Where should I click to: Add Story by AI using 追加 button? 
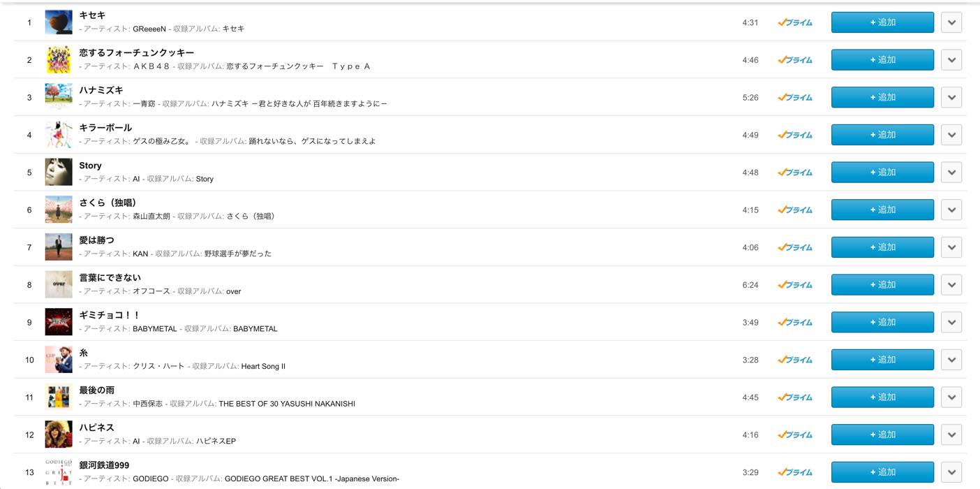(x=882, y=173)
